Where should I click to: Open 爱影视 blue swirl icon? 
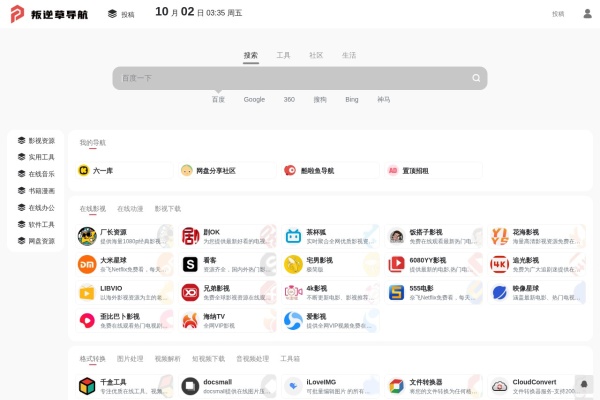tap(293, 321)
